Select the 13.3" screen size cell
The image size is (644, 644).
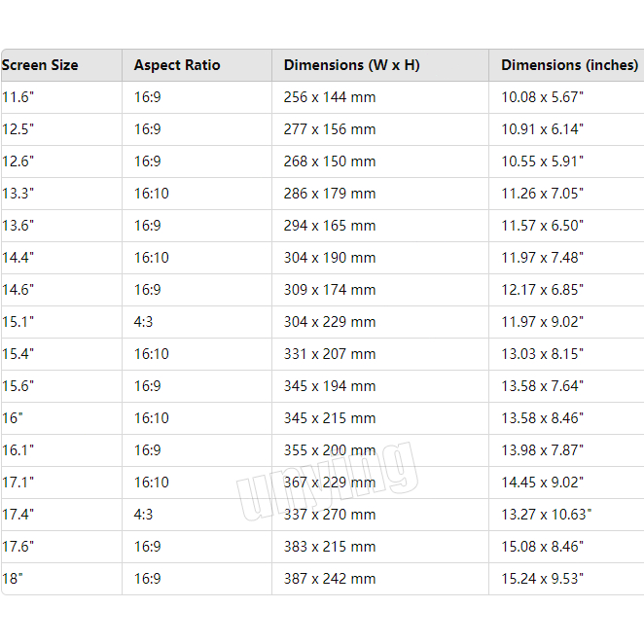pos(18,194)
